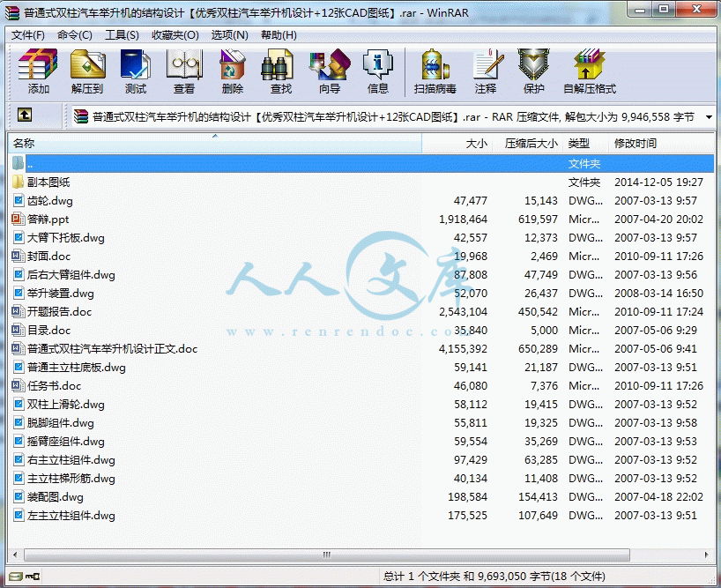Open the 收藏夹(O) menu
Screen dimensions: 721x588
(x=175, y=35)
